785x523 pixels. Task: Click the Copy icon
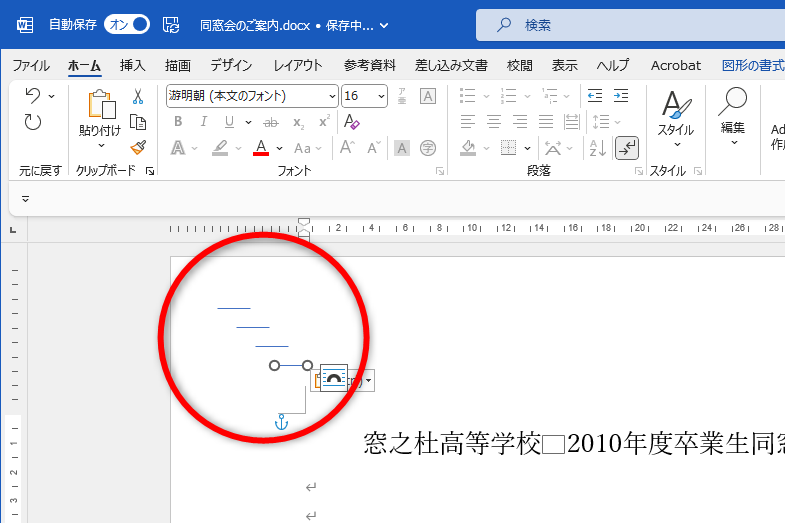(138, 122)
